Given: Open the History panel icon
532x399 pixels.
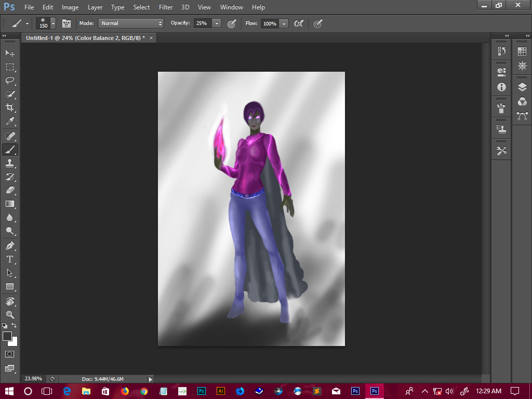Looking at the screenshot, I should click(501, 51).
